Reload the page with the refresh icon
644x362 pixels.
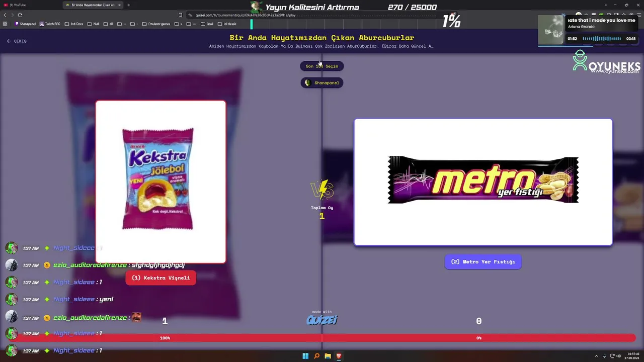coord(20,15)
